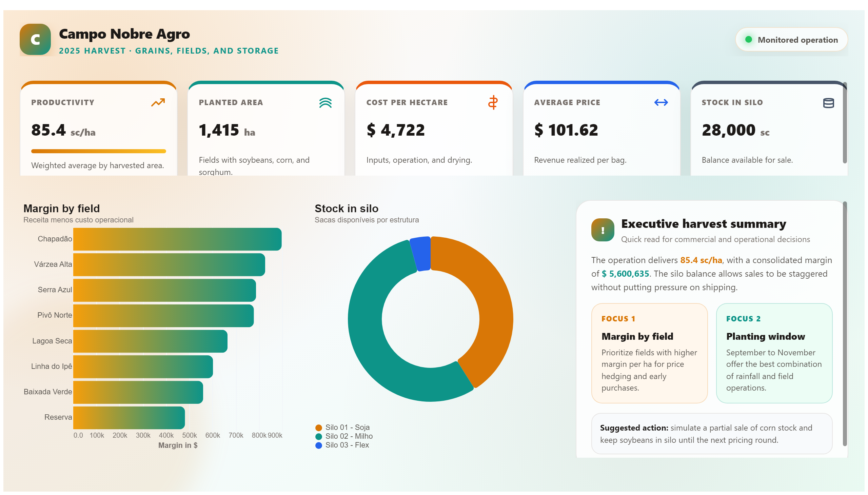
Task: Toggle Silo 03 - Flex legend item
Action: 342,445
